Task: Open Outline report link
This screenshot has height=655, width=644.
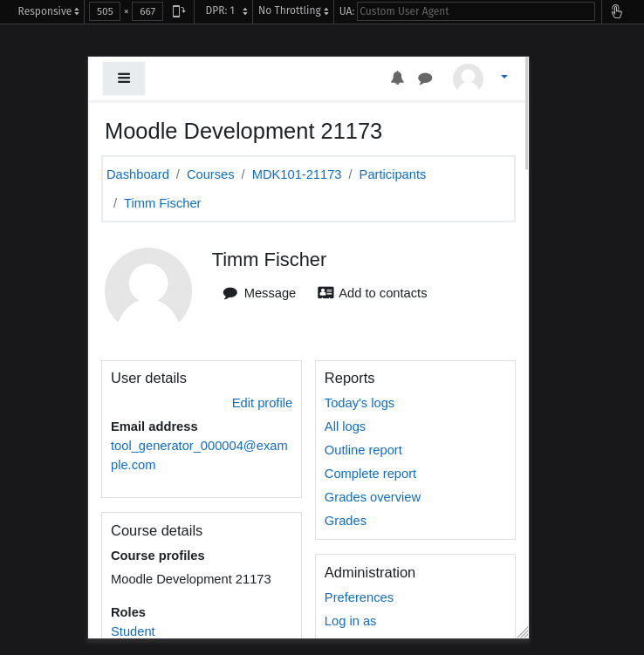Action: coord(363,450)
